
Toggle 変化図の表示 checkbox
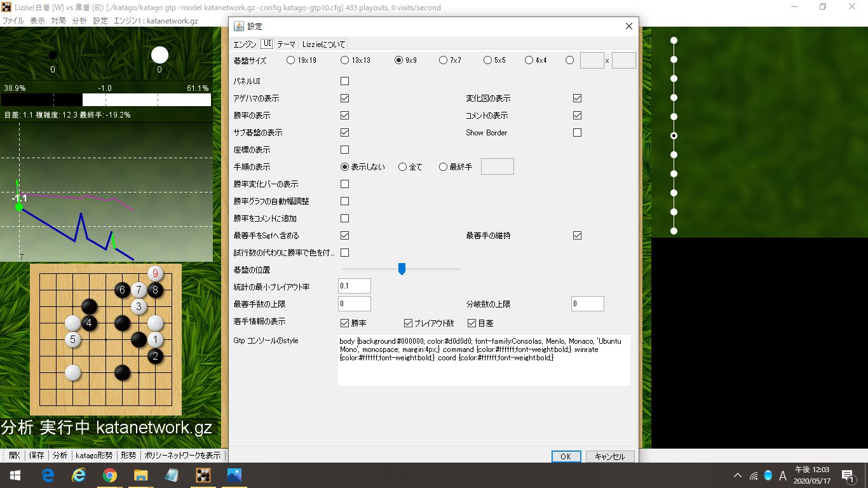click(x=577, y=98)
